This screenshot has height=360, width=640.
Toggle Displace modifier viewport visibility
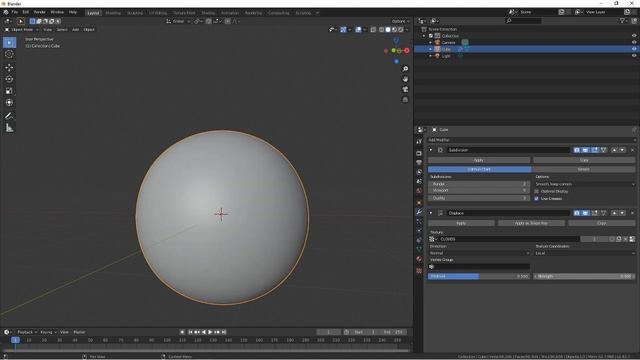click(x=585, y=213)
